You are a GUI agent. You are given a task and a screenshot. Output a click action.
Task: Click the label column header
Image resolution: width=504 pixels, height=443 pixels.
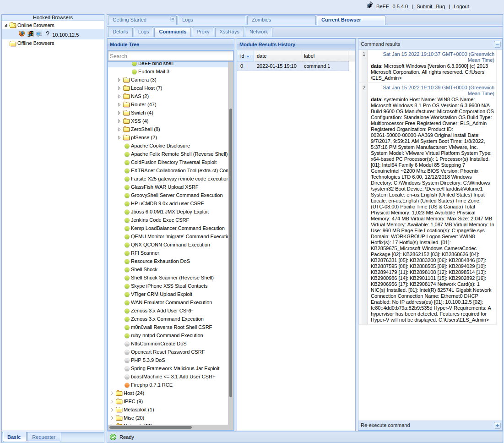(x=325, y=56)
